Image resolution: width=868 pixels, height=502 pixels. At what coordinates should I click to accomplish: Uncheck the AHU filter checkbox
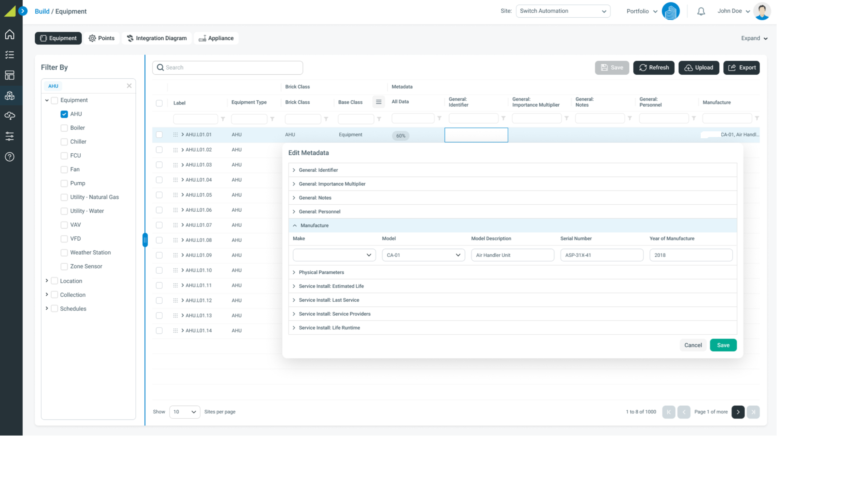[x=64, y=114]
